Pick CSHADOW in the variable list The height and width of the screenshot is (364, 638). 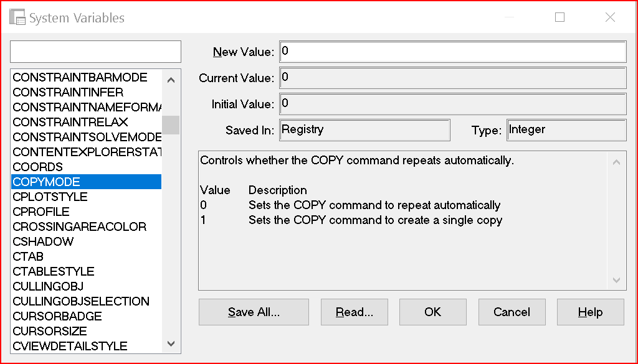[43, 241]
